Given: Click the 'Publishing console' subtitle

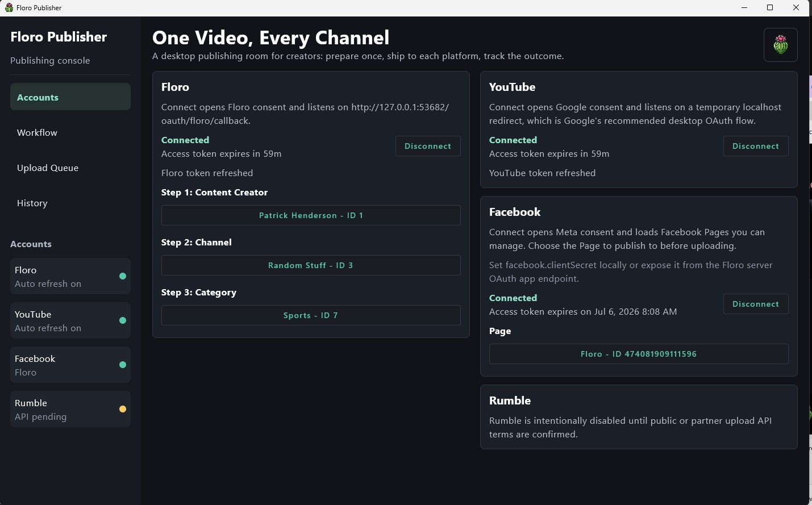Looking at the screenshot, I should [50, 60].
